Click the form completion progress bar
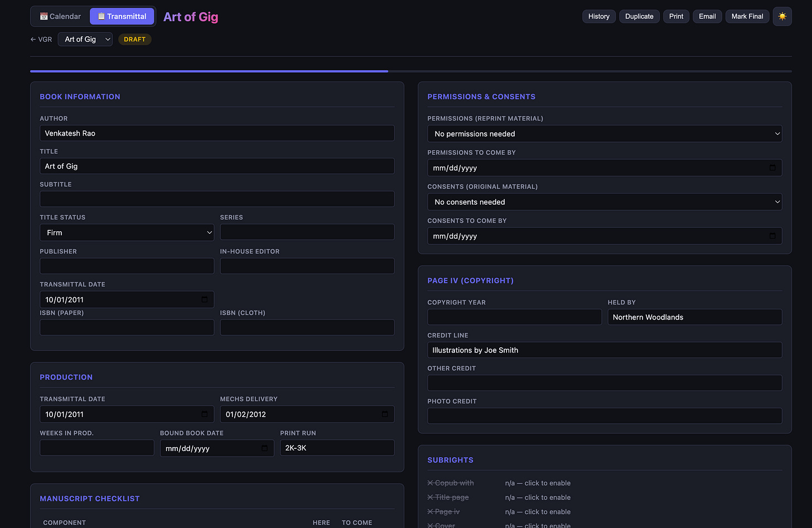The image size is (812, 528). tap(411, 71)
